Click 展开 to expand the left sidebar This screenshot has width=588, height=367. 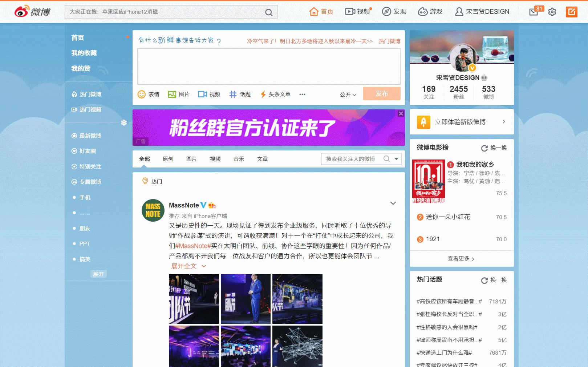(x=98, y=274)
